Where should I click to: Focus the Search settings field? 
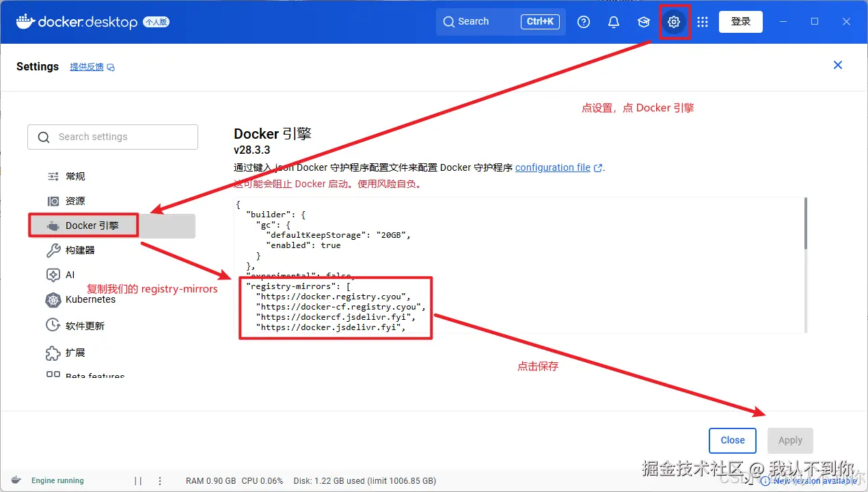[113, 137]
